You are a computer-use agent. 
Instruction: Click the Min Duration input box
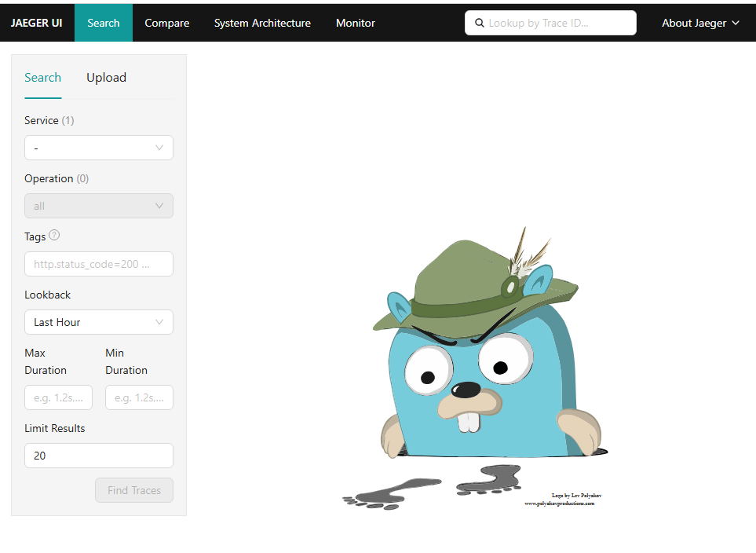click(x=139, y=397)
